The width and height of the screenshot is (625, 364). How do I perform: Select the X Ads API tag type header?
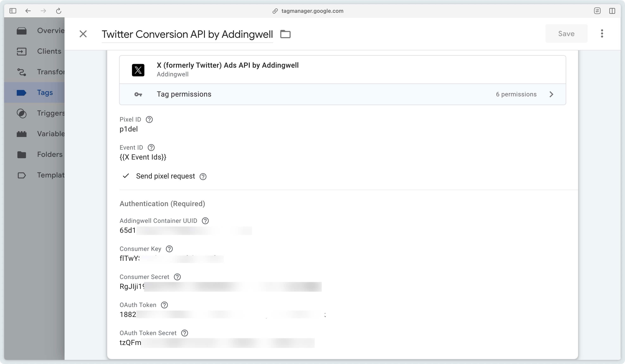[x=342, y=70]
